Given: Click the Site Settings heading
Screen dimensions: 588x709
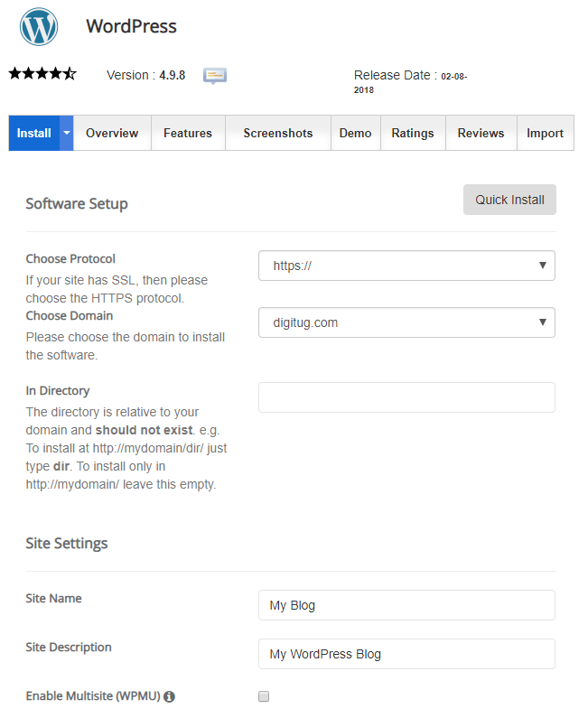Looking at the screenshot, I should (x=67, y=543).
